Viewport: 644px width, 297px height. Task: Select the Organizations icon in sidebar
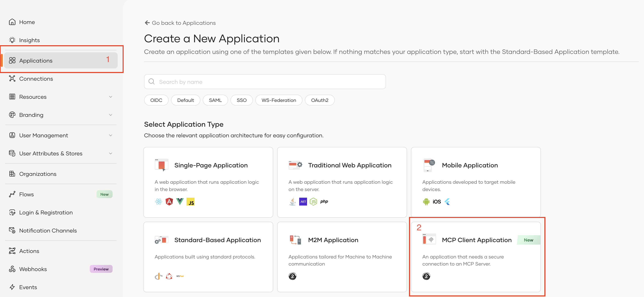(13, 174)
